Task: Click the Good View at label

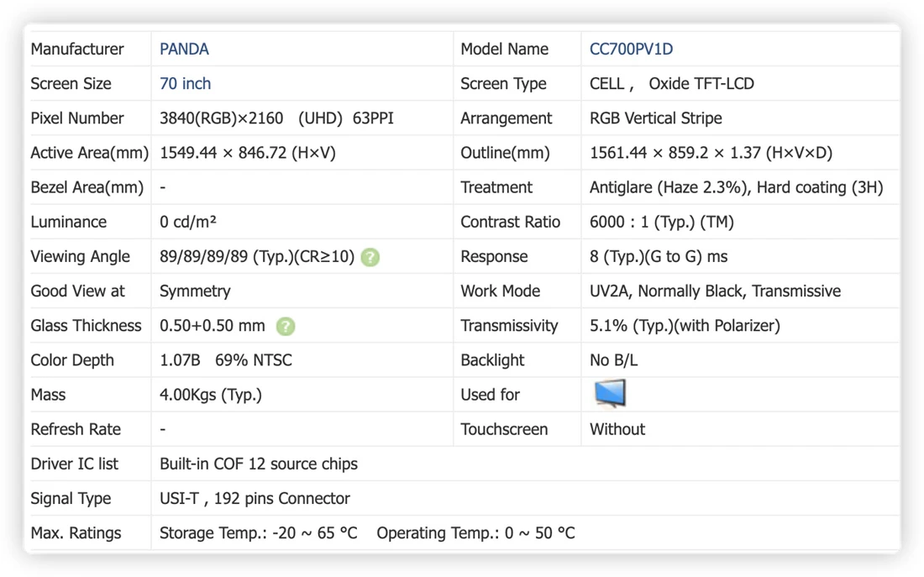Action: point(78,291)
